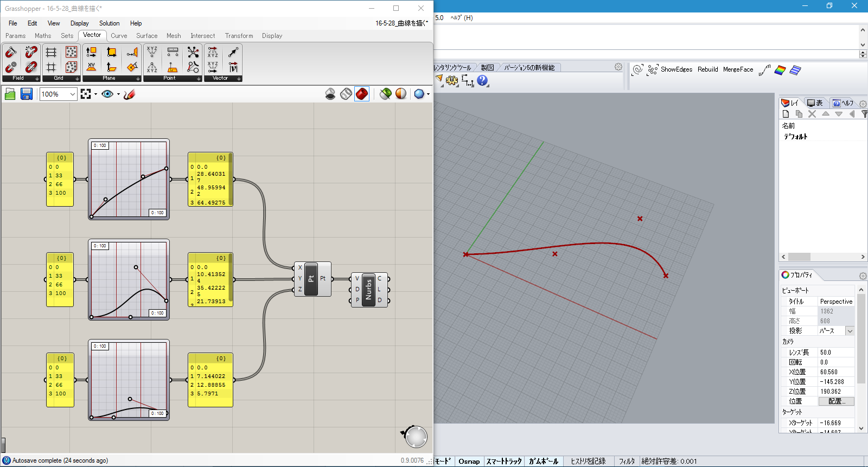The width and height of the screenshot is (868, 467).
Task: Select the Vector Length |v| icon
Action: point(233,67)
